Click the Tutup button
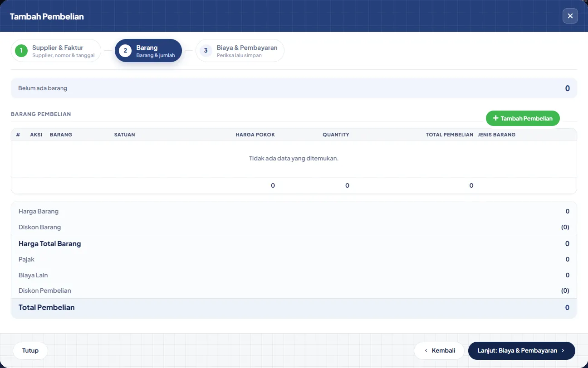The width and height of the screenshot is (588, 368). 30,350
